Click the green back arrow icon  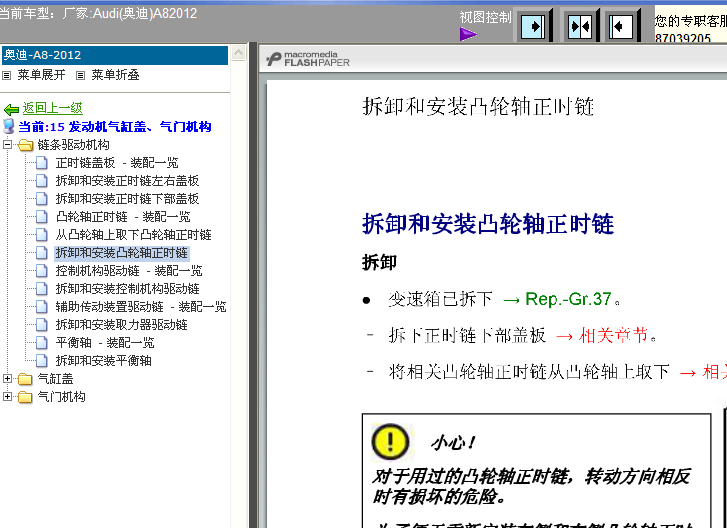pyautogui.click(x=11, y=109)
